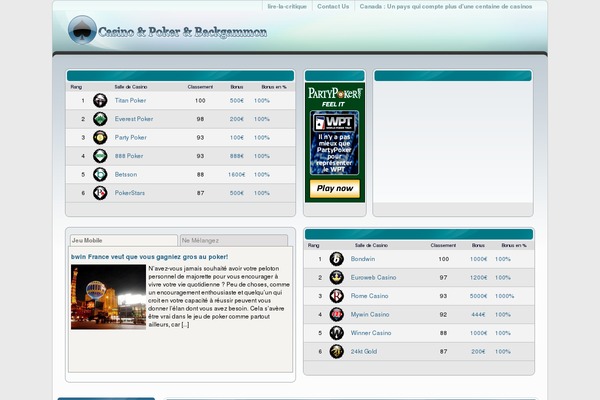600x400 pixels.
Task: Click the Las Vegas night photo thumbnail
Action: click(x=108, y=297)
